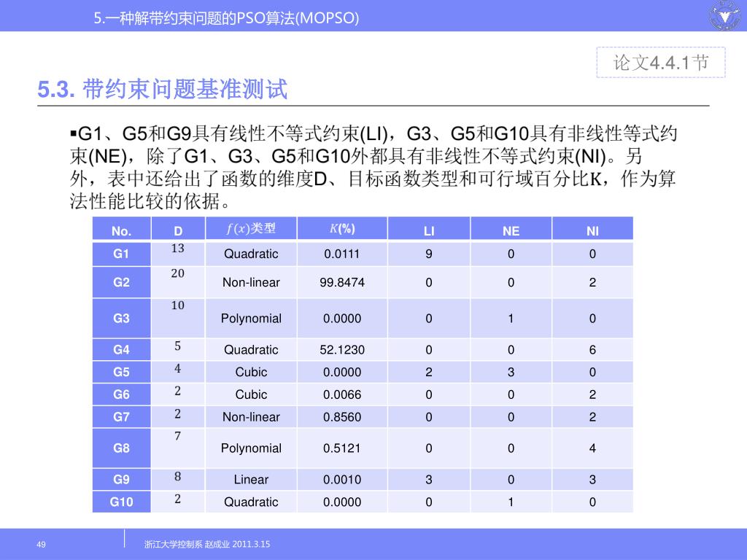This screenshot has height=560, width=747.
Task: Click K value '0.0066'
Action: (x=342, y=394)
